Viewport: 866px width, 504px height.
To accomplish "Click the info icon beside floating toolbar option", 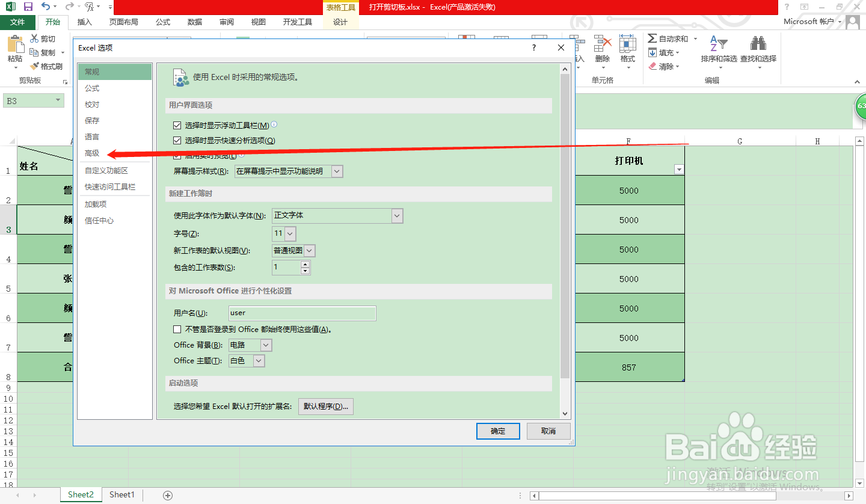I will (x=274, y=124).
